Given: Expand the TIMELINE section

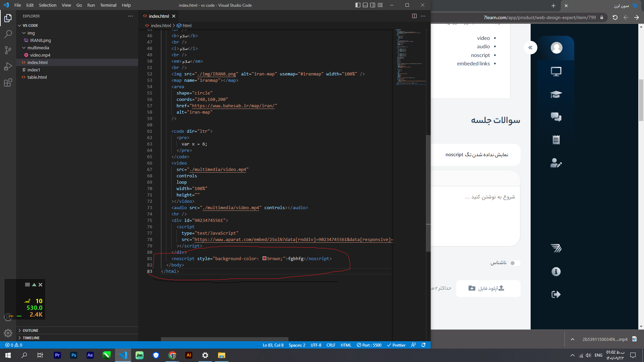Looking at the screenshot, I should tap(31, 338).
